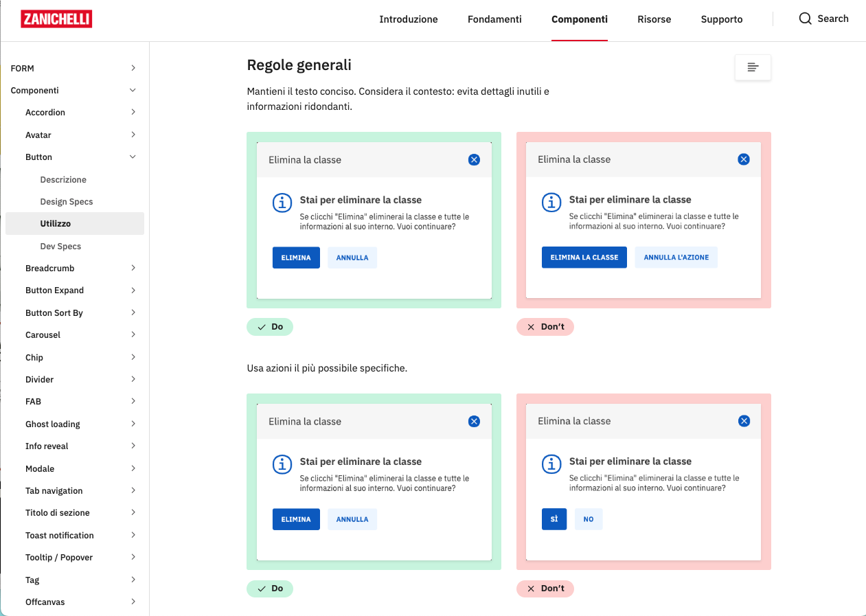The image size is (866, 616).
Task: Click the Search magnifier icon
Action: click(806, 19)
